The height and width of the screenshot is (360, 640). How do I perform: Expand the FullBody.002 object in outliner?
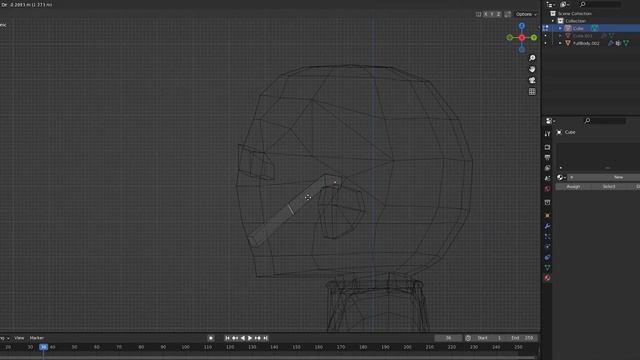[x=560, y=43]
